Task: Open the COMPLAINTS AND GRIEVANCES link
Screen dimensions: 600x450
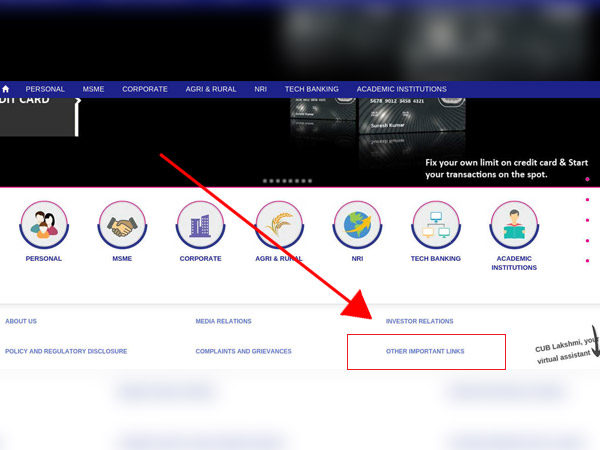Action: [243, 351]
